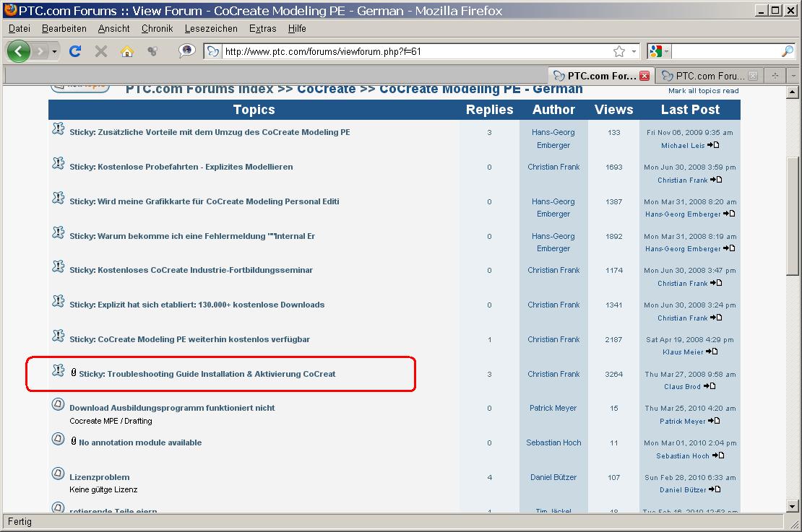Open the Bearbeiten menu

coord(64,29)
